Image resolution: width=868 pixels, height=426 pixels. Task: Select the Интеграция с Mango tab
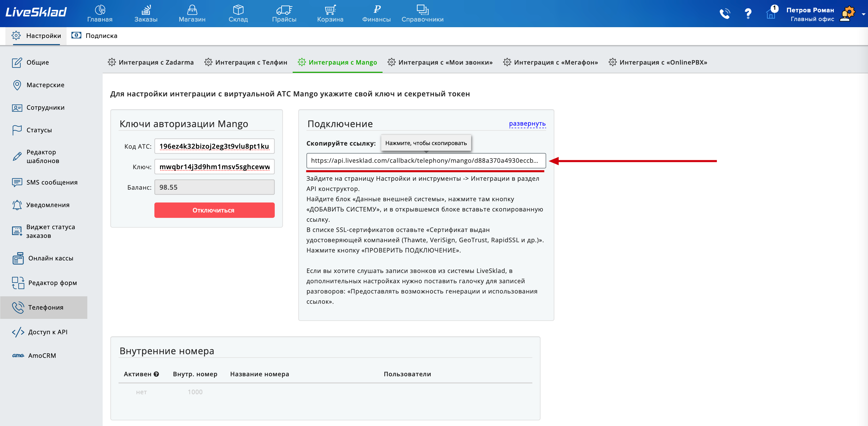point(337,62)
